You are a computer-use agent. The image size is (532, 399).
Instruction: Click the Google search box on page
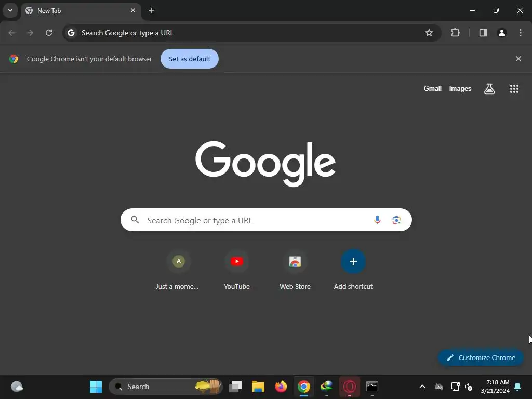tap(266, 220)
